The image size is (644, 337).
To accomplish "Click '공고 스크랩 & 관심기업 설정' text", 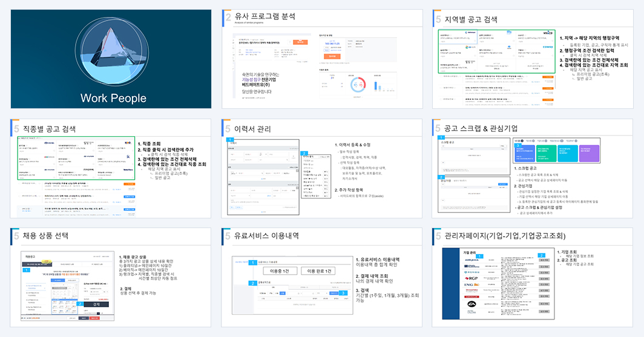I will [540, 208].
